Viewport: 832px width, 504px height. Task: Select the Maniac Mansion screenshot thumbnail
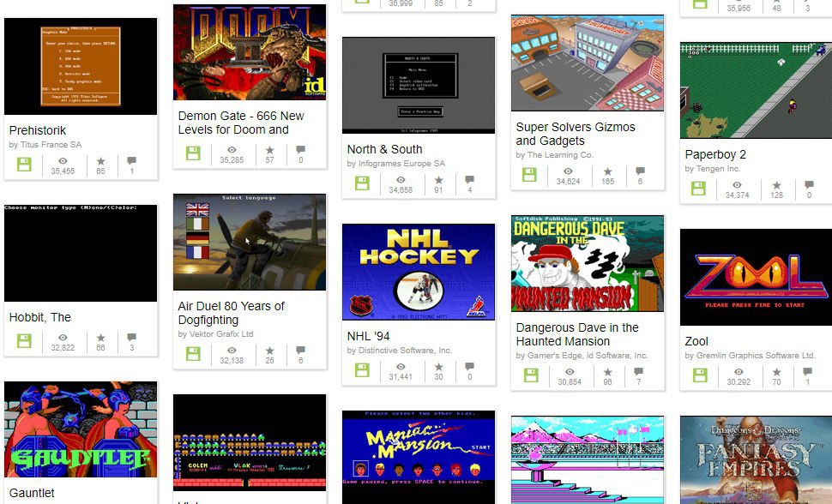click(419, 457)
